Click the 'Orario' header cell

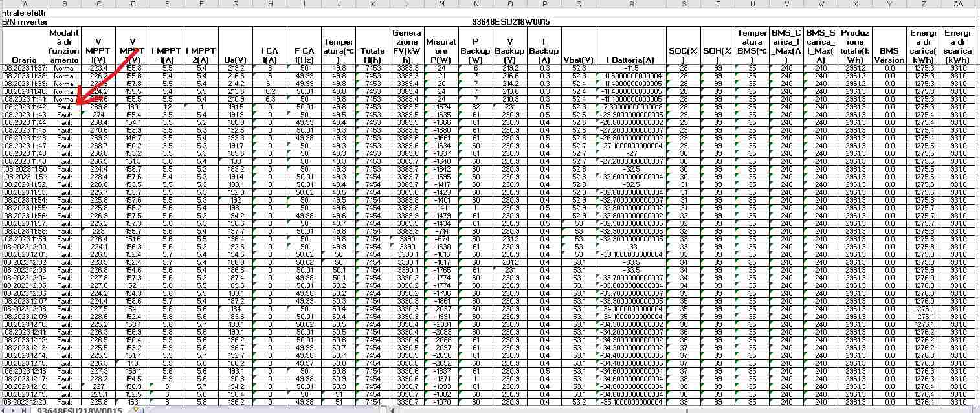25,45
